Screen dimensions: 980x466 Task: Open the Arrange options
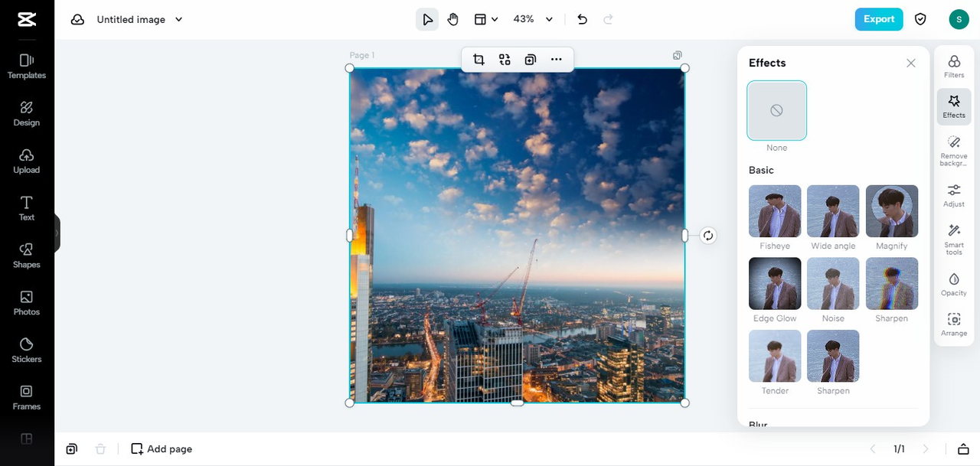point(954,324)
